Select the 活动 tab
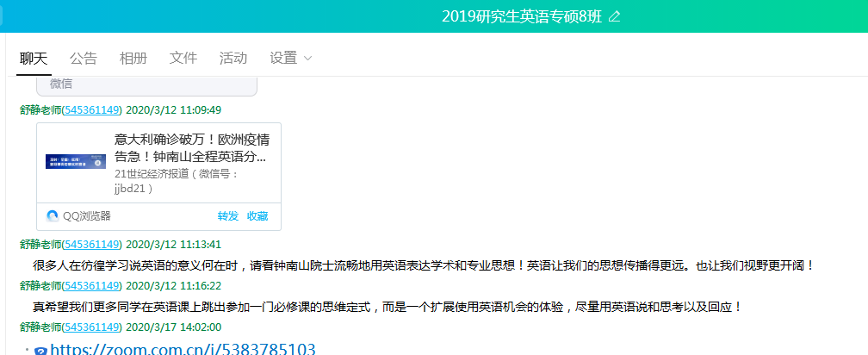868x355 pixels. (x=233, y=59)
